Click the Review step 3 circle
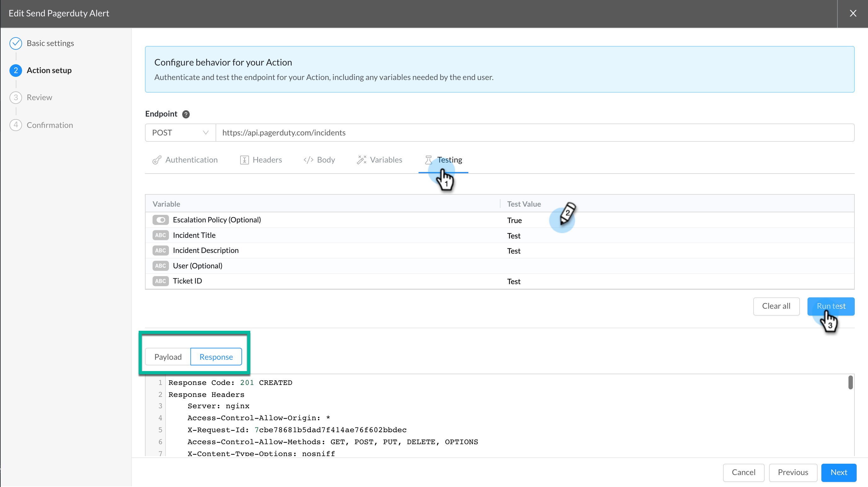The image size is (868, 487). [x=15, y=98]
